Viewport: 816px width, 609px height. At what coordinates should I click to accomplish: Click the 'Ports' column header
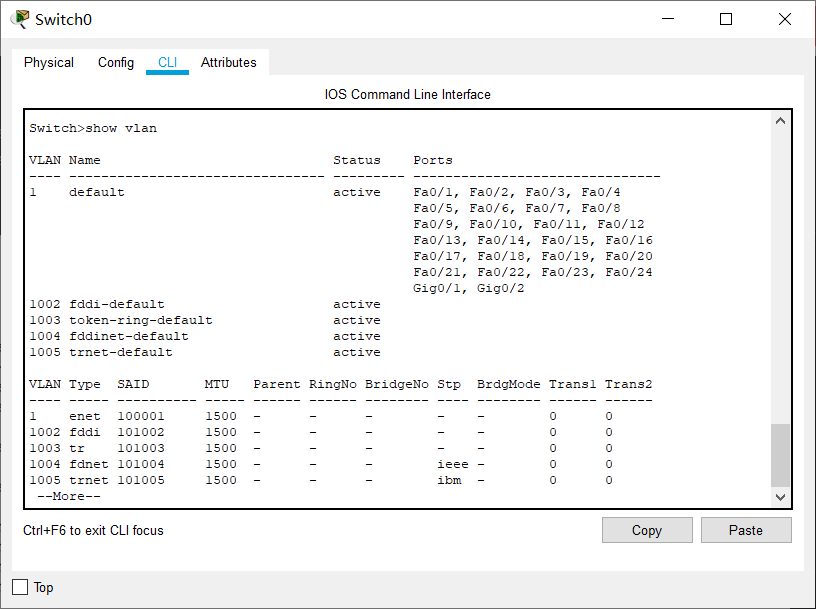tap(433, 160)
